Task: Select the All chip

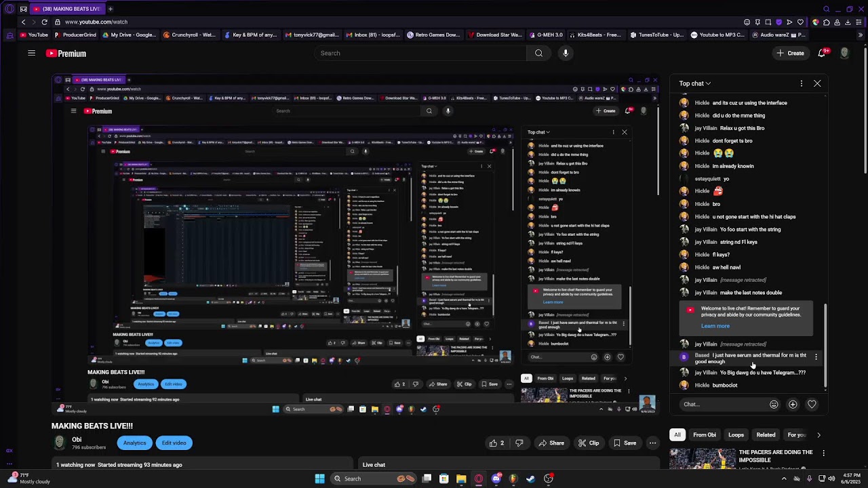Action: tap(677, 435)
